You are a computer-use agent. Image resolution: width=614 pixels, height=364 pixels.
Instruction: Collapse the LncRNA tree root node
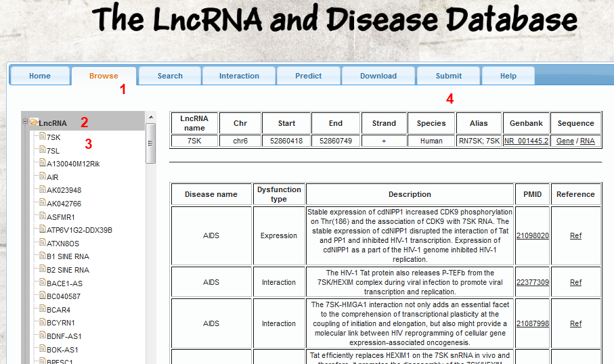point(25,122)
